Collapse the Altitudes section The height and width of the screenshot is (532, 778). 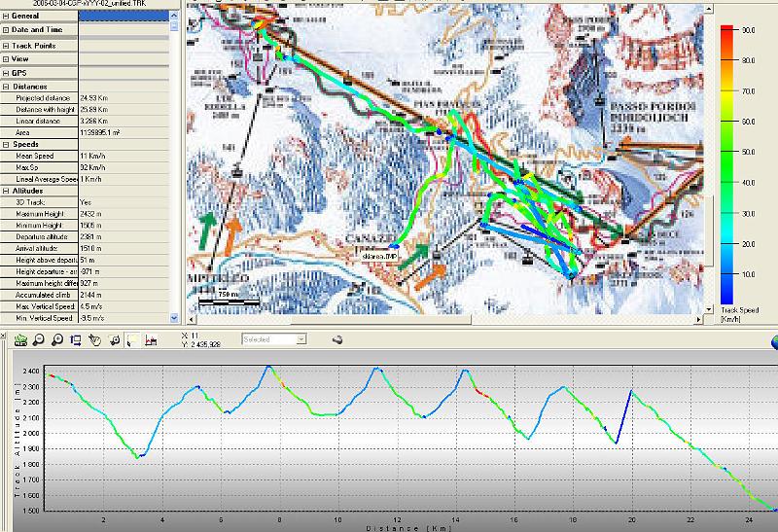pos(6,191)
